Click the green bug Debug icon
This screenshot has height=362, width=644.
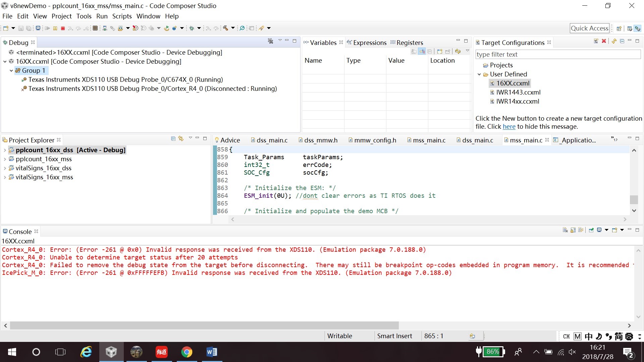[192, 28]
